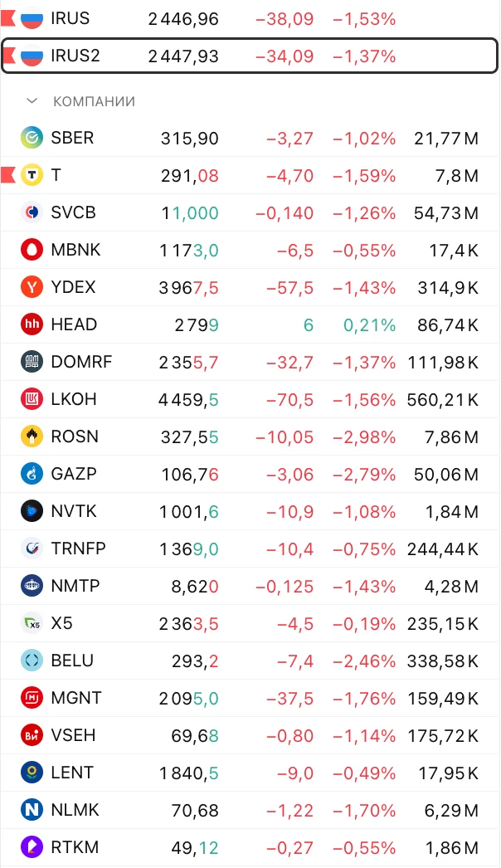Toggle the red flag on T ticker row
The image size is (501, 868).
pyautogui.click(x=7, y=175)
